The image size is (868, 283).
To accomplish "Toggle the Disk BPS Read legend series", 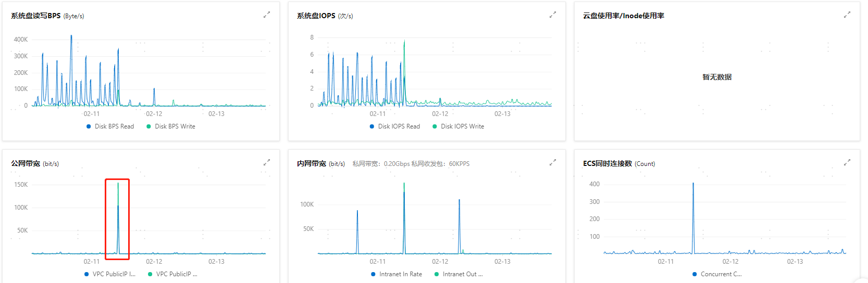I will 110,126.
